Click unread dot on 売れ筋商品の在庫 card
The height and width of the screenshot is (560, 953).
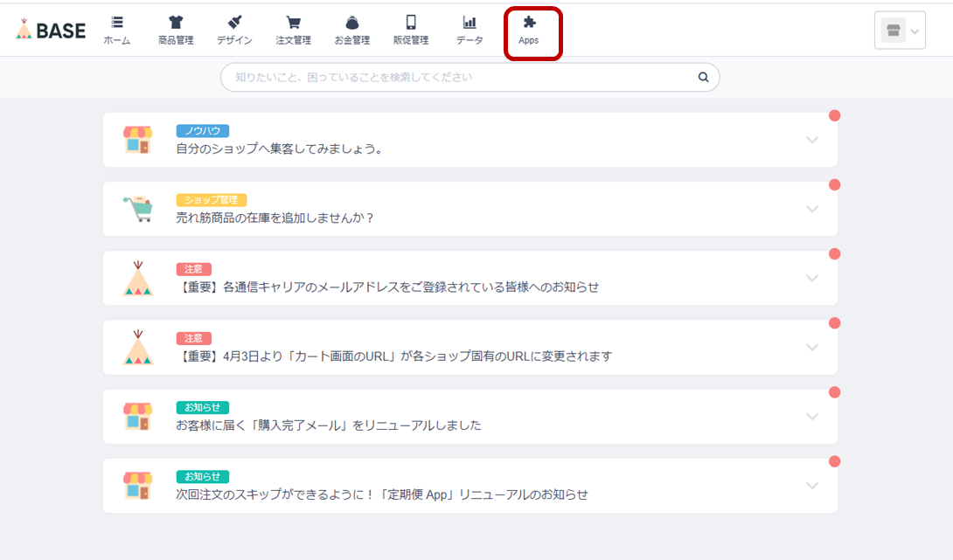[x=834, y=184]
